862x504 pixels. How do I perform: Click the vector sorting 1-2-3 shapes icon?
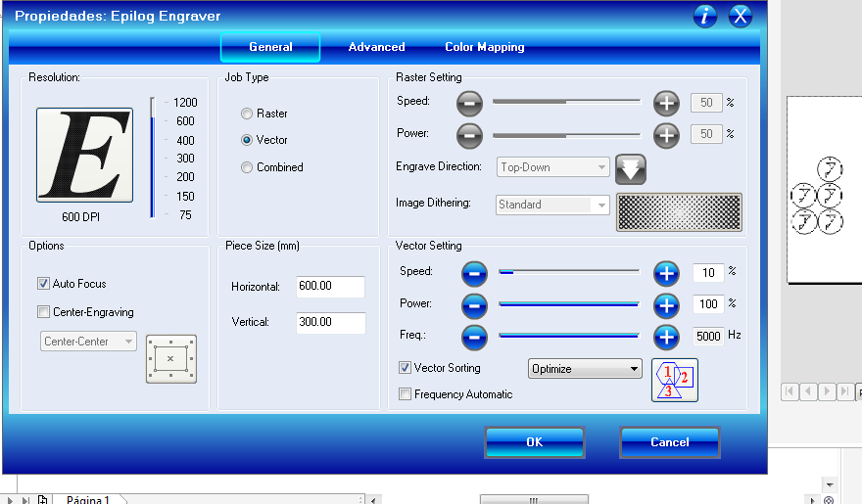675,381
